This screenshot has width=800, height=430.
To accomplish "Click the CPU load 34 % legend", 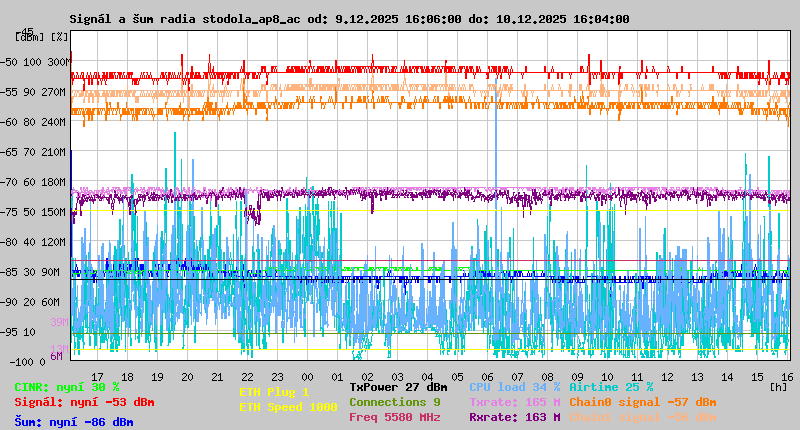I will 515,386.
